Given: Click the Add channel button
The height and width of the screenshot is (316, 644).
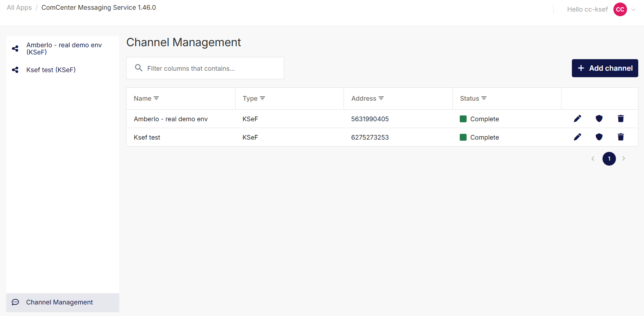Looking at the screenshot, I should [x=605, y=68].
